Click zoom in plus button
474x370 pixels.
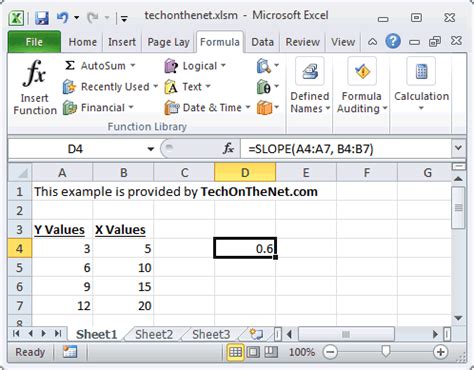click(440, 352)
